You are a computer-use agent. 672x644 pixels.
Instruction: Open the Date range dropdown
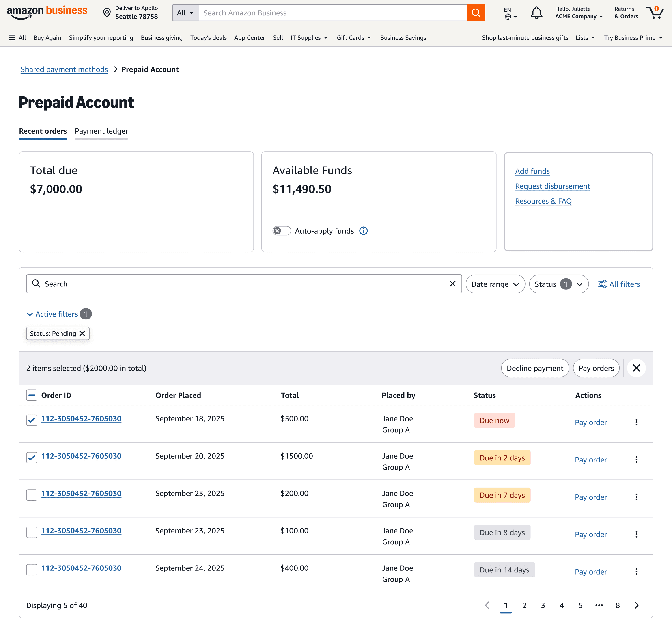tap(495, 284)
